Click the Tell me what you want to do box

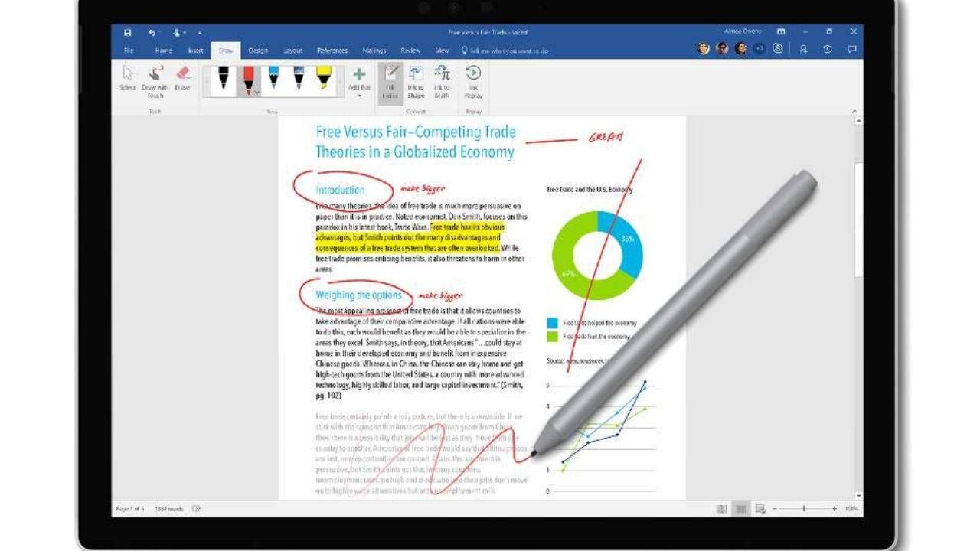(505, 50)
